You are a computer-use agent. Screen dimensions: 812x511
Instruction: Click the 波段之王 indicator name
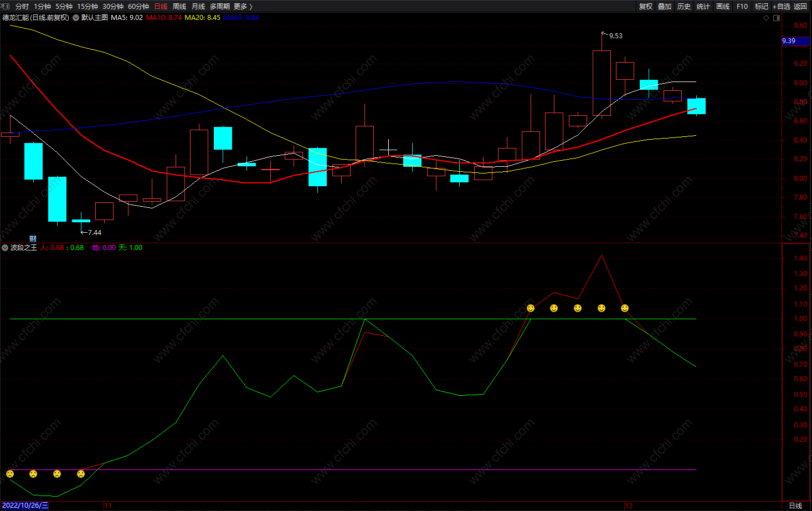coord(24,248)
